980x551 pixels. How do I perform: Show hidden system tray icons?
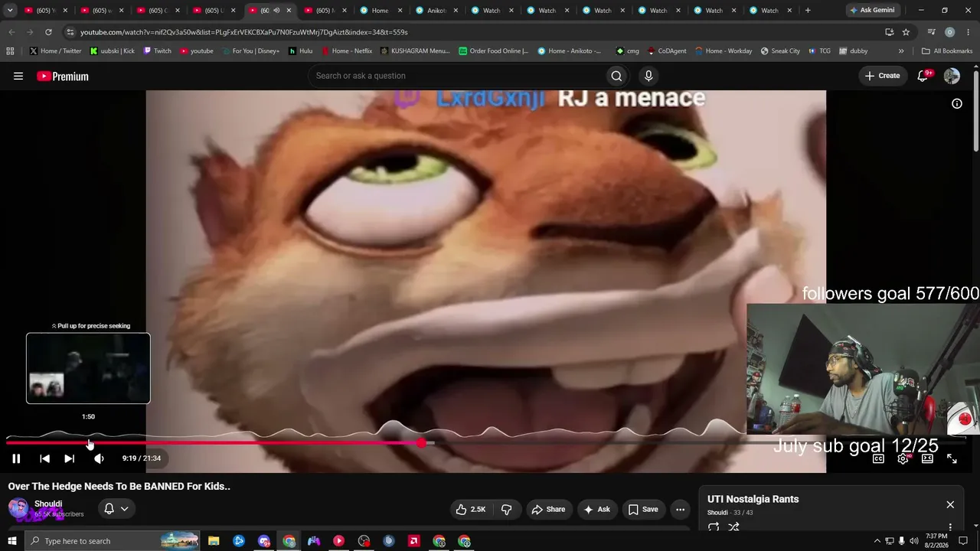(x=877, y=541)
